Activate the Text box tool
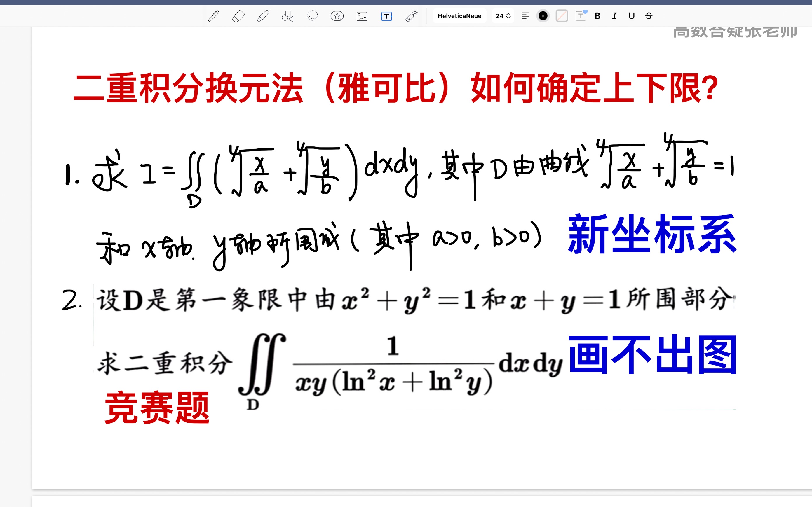 (x=386, y=16)
